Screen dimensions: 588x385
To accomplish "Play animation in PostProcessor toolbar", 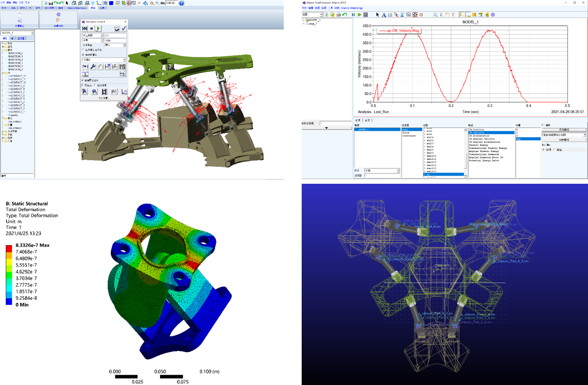I will (x=360, y=14).
